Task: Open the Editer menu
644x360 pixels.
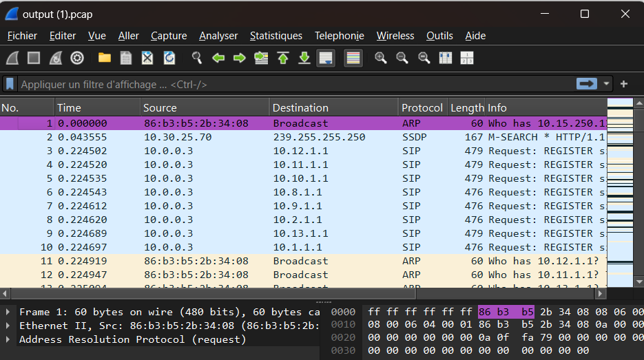Action: 63,36
